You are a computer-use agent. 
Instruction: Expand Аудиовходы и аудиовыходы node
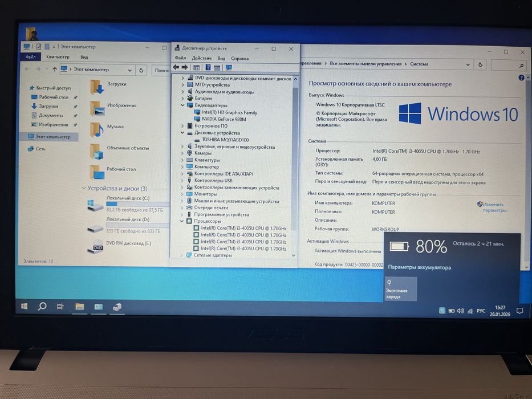(x=182, y=92)
